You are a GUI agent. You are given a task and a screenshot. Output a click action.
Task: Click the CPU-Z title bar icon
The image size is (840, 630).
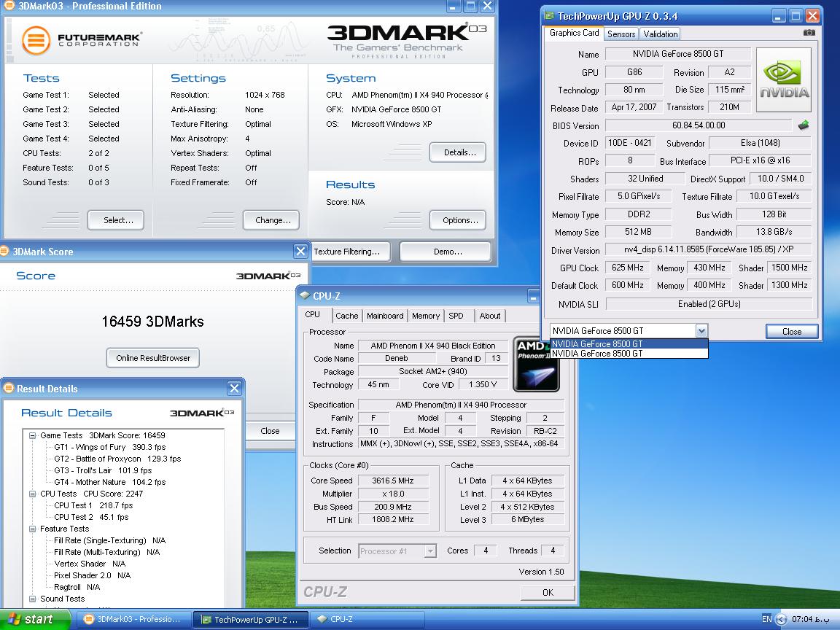coord(304,296)
